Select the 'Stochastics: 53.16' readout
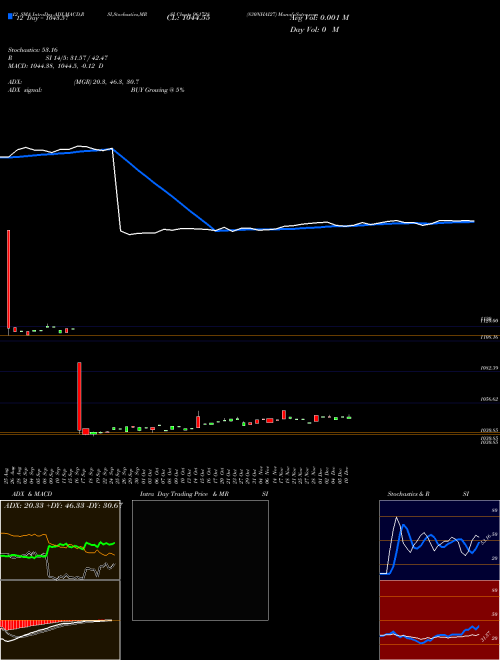This screenshot has height=660, width=500. point(33,50)
